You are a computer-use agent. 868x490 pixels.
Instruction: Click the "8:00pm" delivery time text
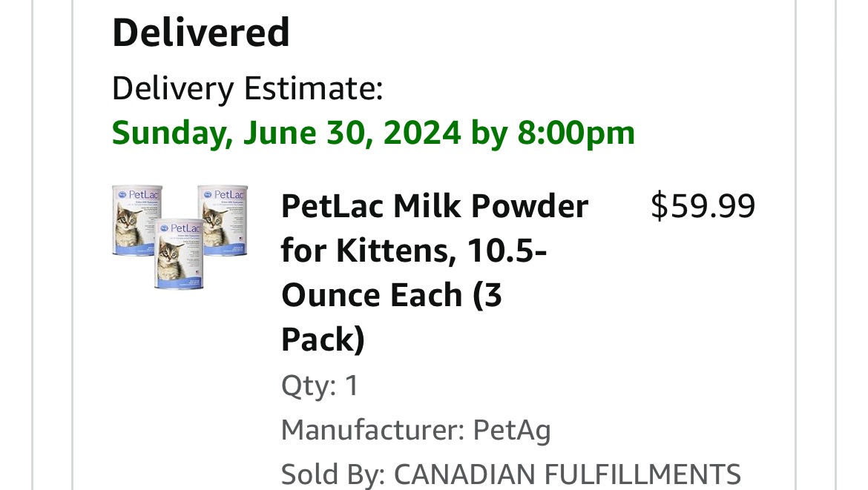576,133
